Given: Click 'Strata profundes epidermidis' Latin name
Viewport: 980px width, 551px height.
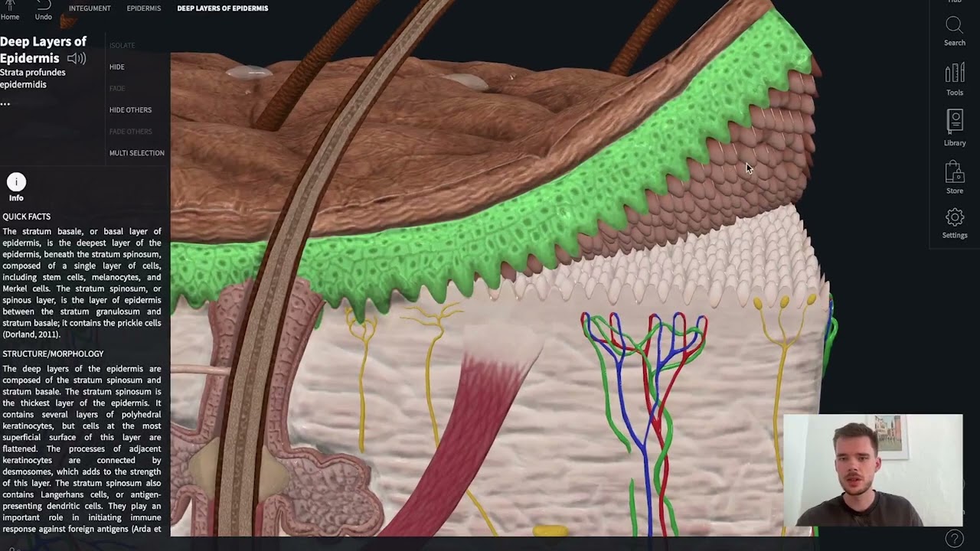Looking at the screenshot, I should tap(33, 78).
